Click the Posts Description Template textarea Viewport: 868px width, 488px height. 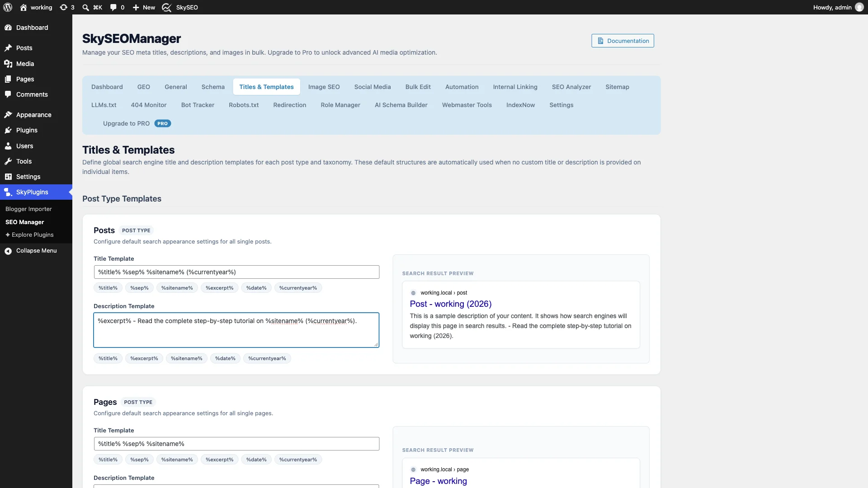(x=236, y=330)
